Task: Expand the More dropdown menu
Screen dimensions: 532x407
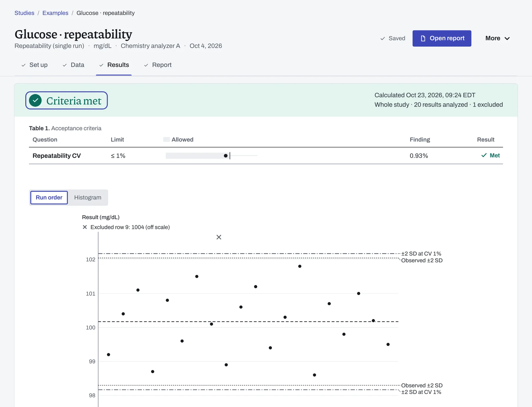Action: click(497, 38)
